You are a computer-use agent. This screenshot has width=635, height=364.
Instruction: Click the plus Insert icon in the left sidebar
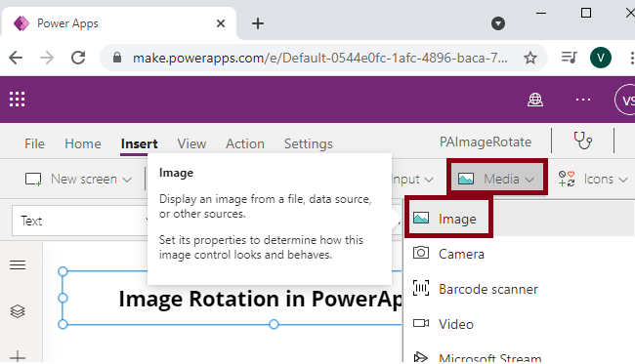click(x=18, y=357)
